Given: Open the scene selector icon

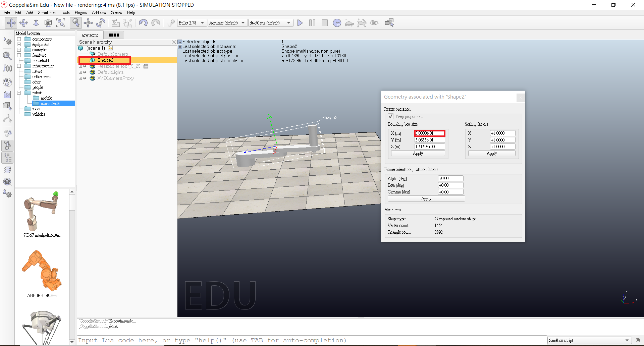Looking at the screenshot, I should pyautogui.click(x=389, y=23).
